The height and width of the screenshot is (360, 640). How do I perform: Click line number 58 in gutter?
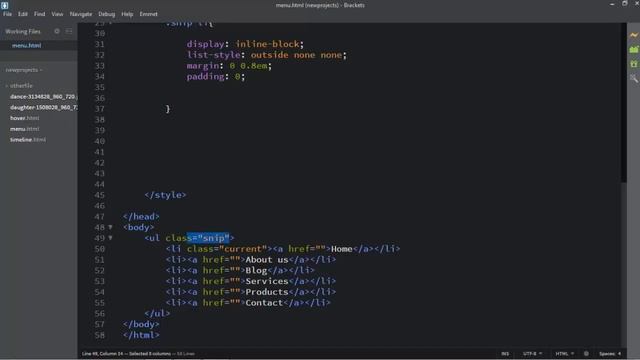point(99,335)
